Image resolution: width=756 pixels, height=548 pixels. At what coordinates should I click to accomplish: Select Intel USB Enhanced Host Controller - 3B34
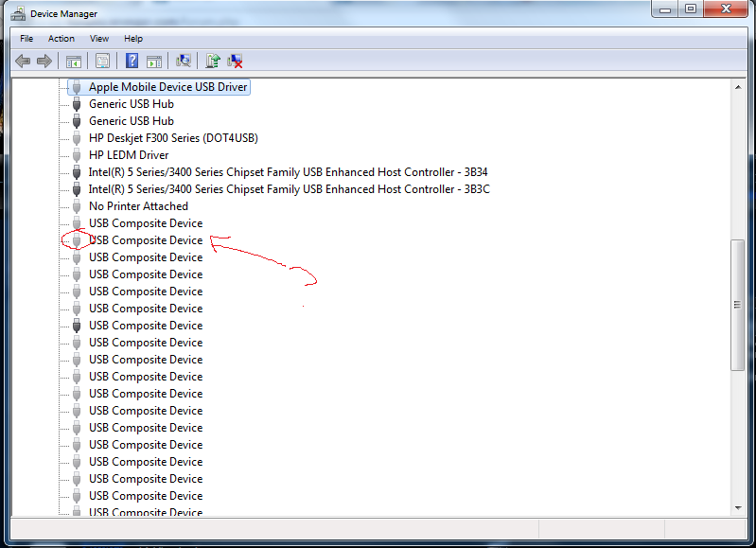(x=288, y=172)
